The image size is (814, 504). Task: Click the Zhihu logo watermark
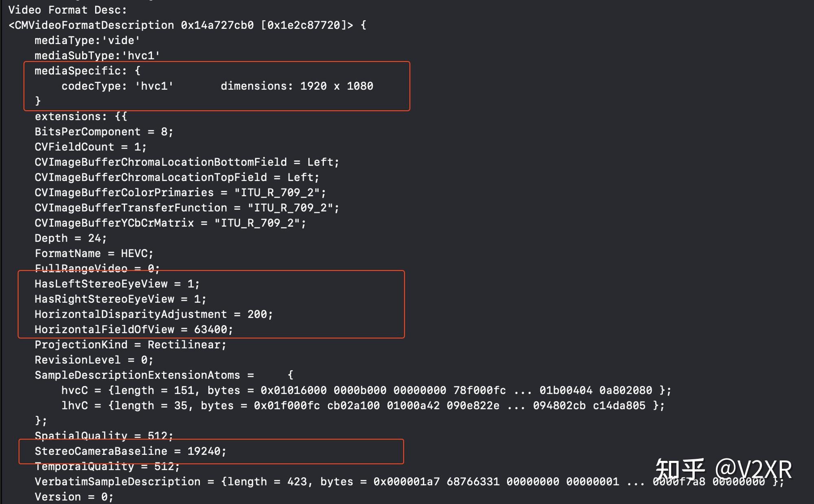tap(680, 470)
